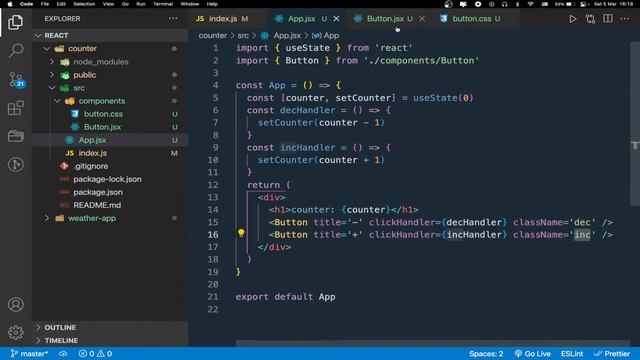This screenshot has width=640, height=360.
Task: Expand the TIMELINE section
Action: click(x=110, y=340)
